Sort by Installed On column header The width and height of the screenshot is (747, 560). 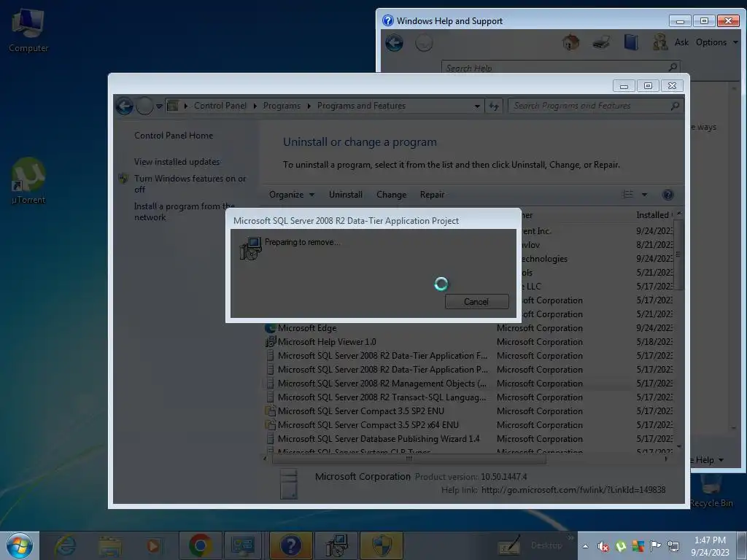(x=653, y=215)
